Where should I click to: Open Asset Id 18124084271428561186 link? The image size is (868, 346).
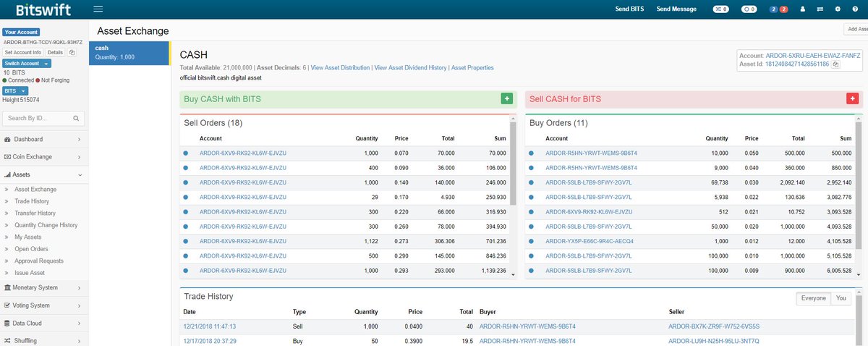[798, 64]
